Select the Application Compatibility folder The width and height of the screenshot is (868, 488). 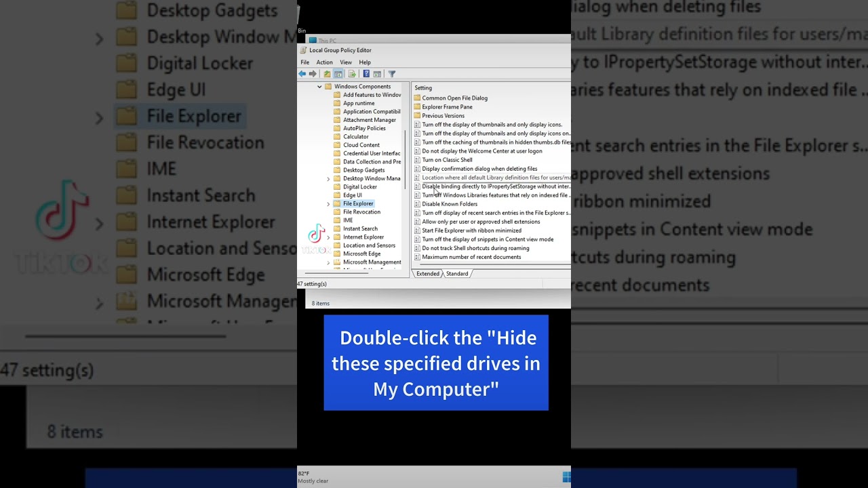tap(367, 112)
